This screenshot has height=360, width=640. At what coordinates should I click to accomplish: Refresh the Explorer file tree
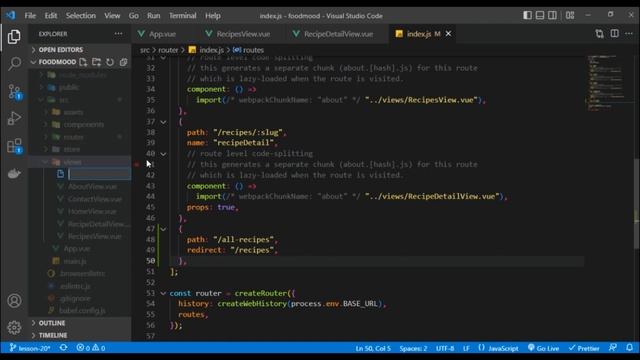pyautogui.click(x=110, y=62)
